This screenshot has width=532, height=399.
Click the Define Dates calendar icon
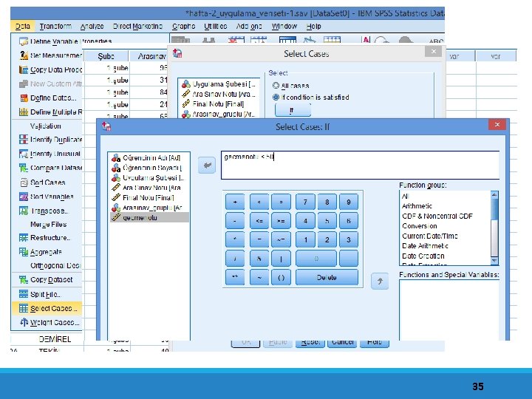click(x=24, y=98)
